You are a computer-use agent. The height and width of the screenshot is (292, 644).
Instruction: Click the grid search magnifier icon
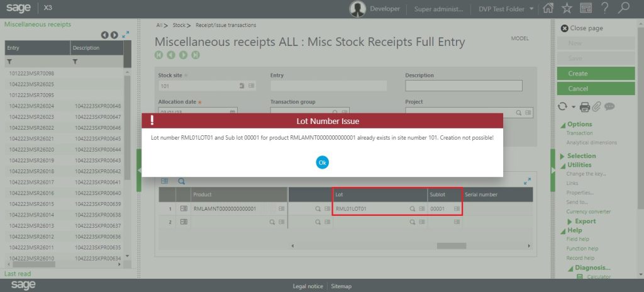pos(181,181)
